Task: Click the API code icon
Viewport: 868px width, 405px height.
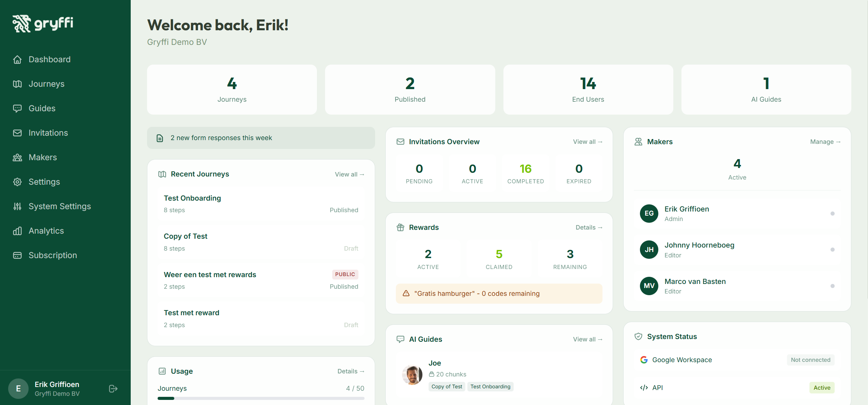Action: tap(644, 388)
